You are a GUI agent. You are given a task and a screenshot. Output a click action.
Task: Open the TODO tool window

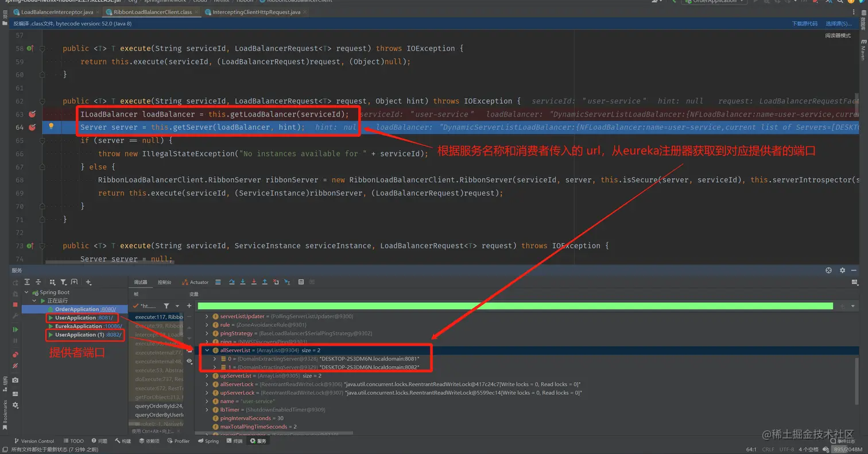[x=73, y=441]
